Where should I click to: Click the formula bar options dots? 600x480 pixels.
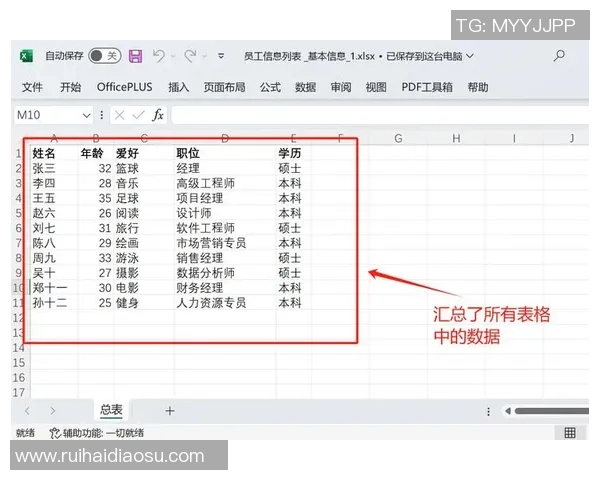point(101,115)
